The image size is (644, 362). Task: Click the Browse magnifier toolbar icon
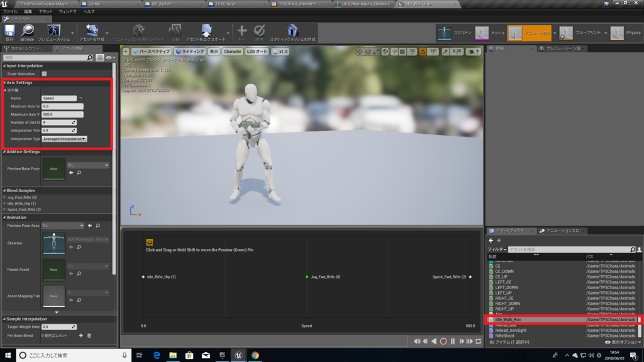27,30
